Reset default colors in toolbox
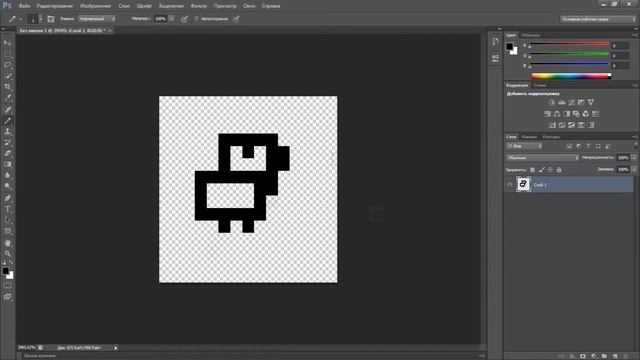The image size is (640, 360). tap(4, 263)
